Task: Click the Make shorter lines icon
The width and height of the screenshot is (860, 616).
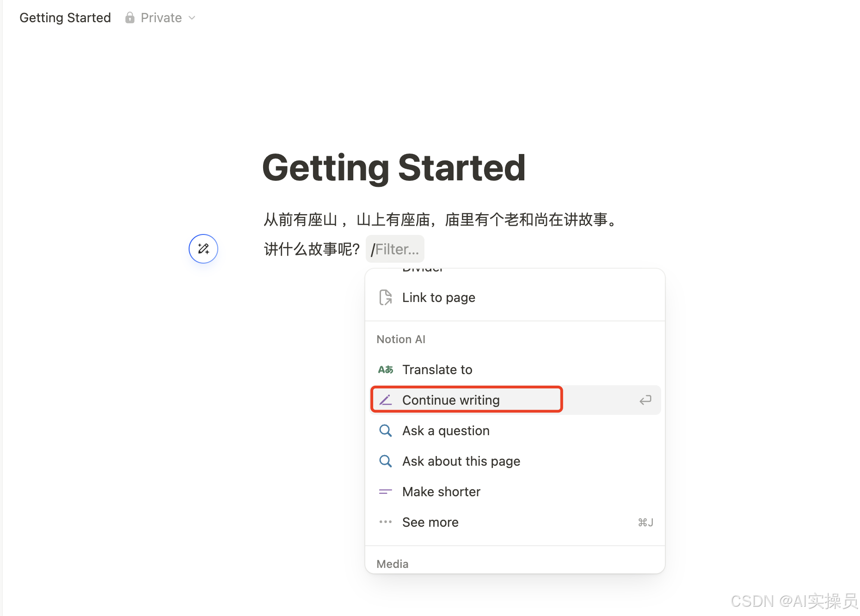Action: [x=386, y=492]
